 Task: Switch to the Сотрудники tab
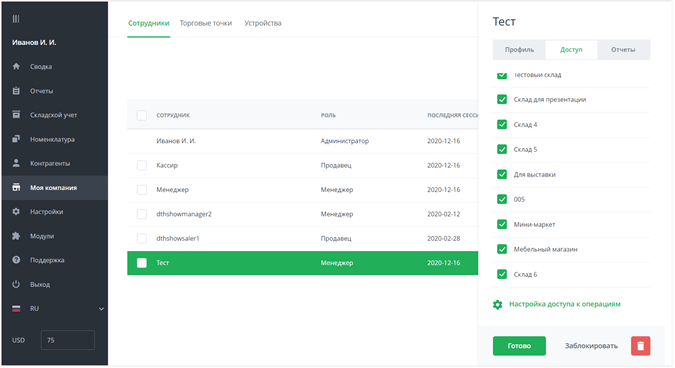click(149, 23)
